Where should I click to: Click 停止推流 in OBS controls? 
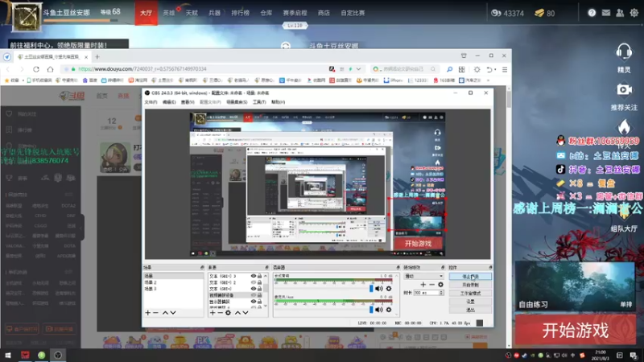coord(470,277)
